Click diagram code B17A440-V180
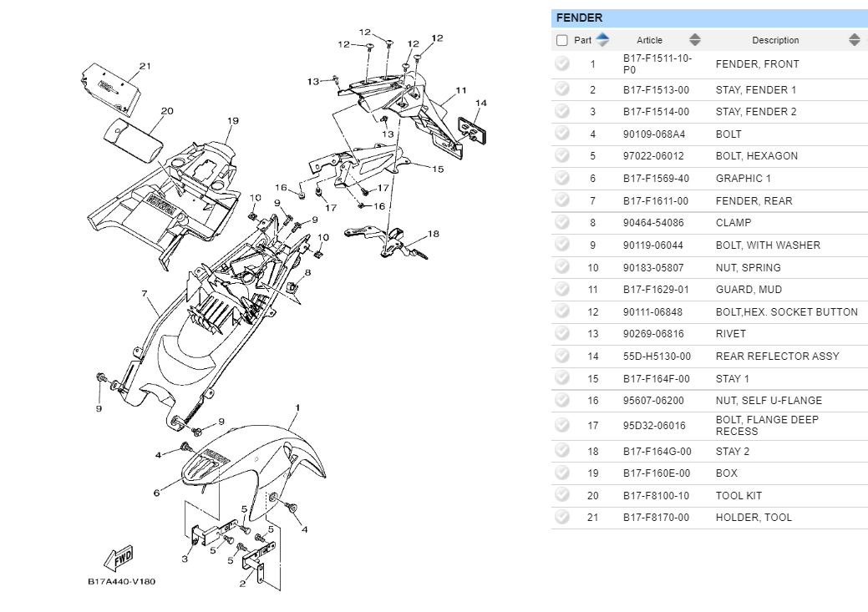This screenshot has height=612, width=868. 121,582
